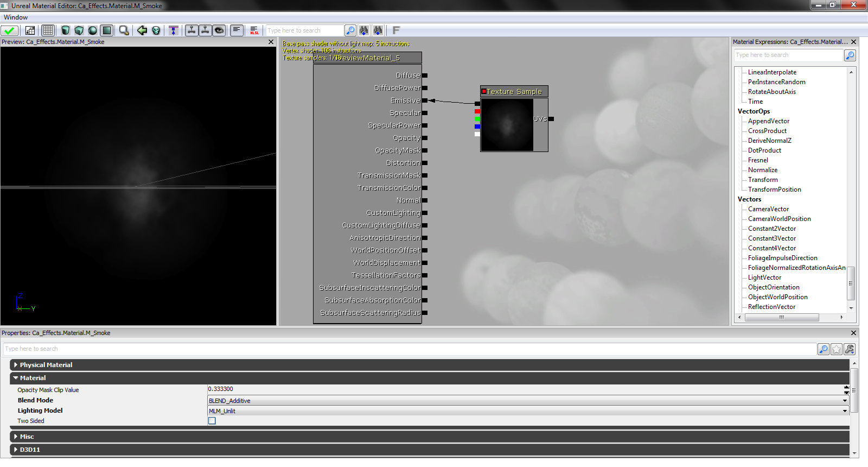868x467 pixels.
Task: Click the Material Expressions search field
Action: pyautogui.click(x=788, y=55)
